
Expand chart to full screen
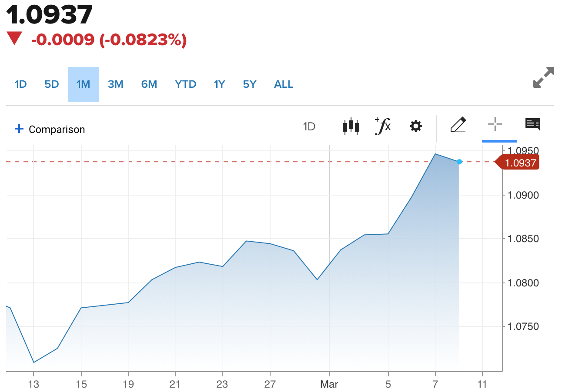(543, 77)
